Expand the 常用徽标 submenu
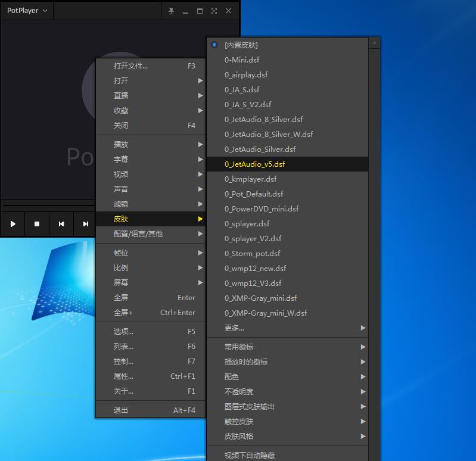This screenshot has height=461, width=476. click(x=287, y=347)
